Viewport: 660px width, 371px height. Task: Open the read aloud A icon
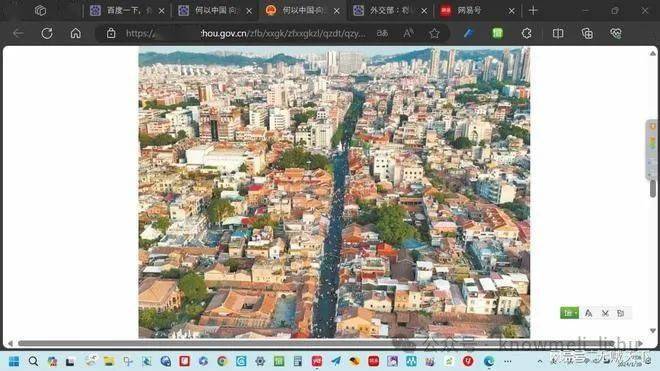pos(408,33)
